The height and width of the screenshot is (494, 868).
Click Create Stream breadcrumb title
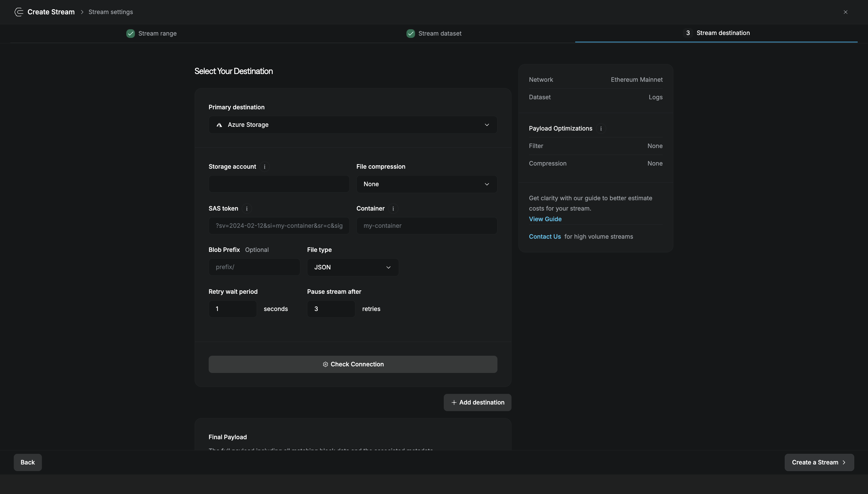click(51, 12)
